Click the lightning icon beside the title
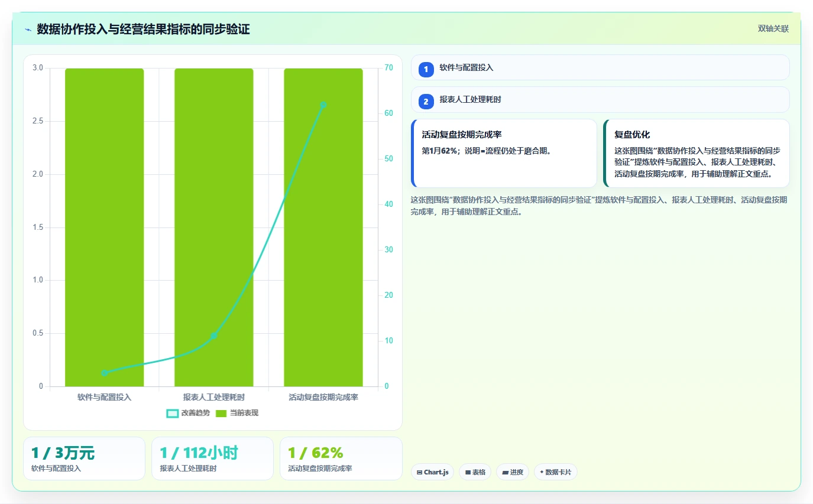This screenshot has width=813, height=504. [28, 30]
